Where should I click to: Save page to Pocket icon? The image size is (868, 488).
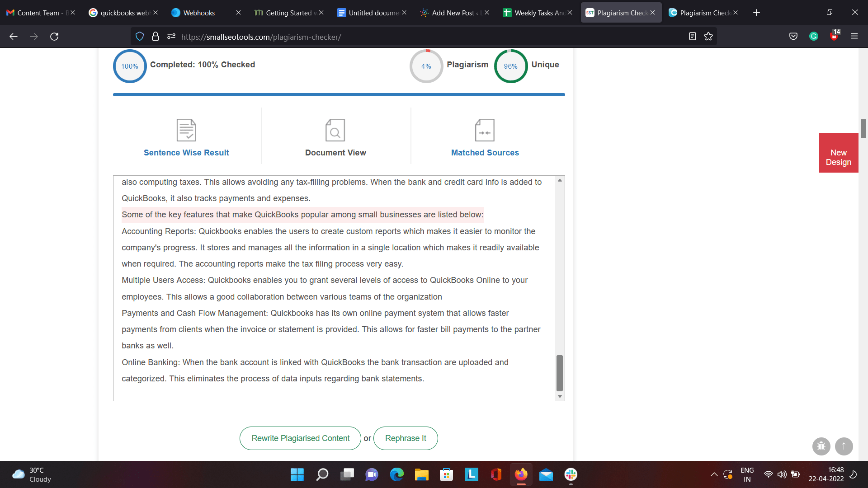[793, 37]
